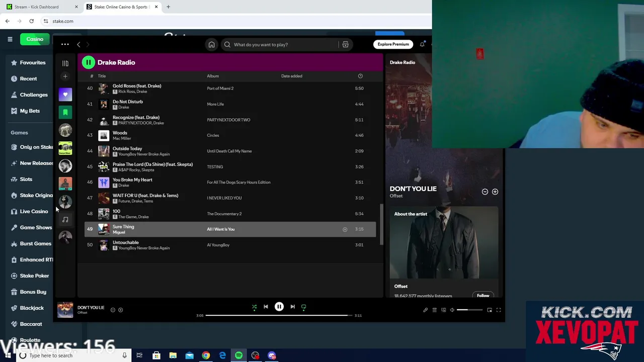Reload the stake.com page
This screenshot has width=644, height=362.
(x=31, y=21)
